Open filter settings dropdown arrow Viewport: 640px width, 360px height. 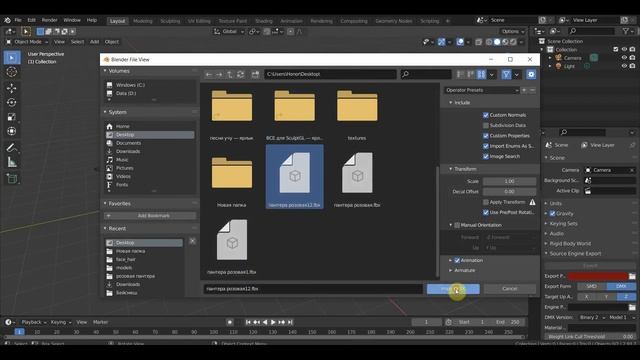[x=516, y=74]
